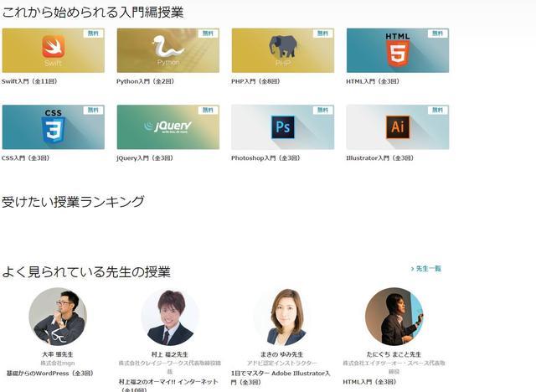Open HTML入門（全3回）link below HTML5 card
The width and height of the screenshot is (536, 392).
(373, 81)
